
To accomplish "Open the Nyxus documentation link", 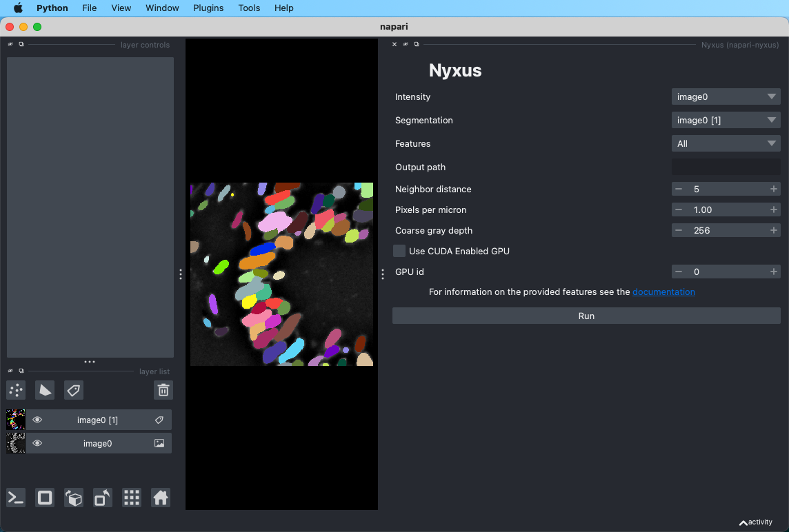I will pos(663,291).
